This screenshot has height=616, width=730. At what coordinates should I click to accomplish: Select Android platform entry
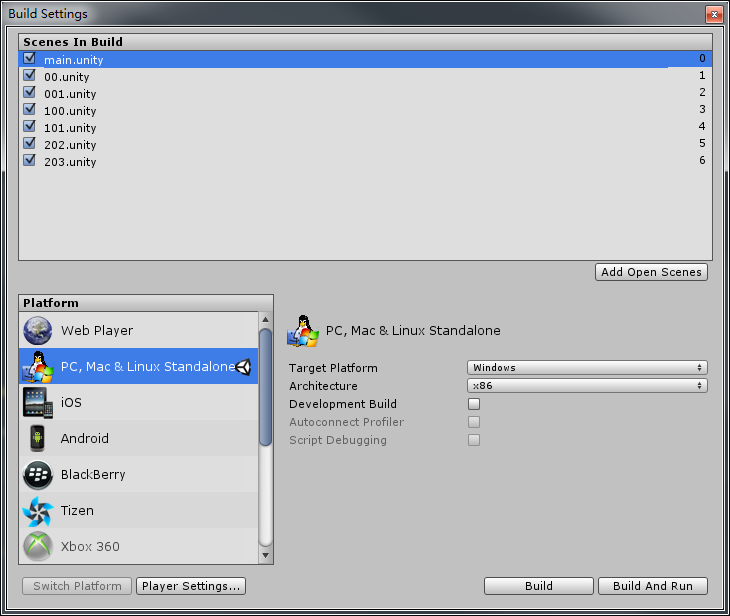pos(139,438)
